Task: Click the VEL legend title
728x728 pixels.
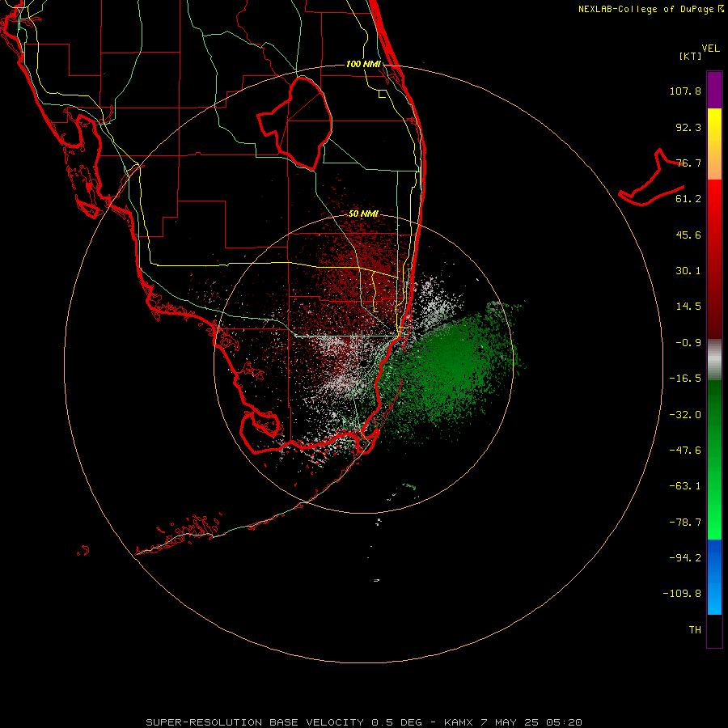Action: tap(710, 49)
